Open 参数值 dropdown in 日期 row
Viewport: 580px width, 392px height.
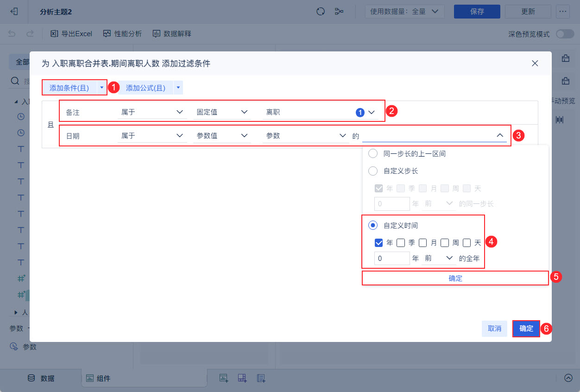tap(222, 136)
